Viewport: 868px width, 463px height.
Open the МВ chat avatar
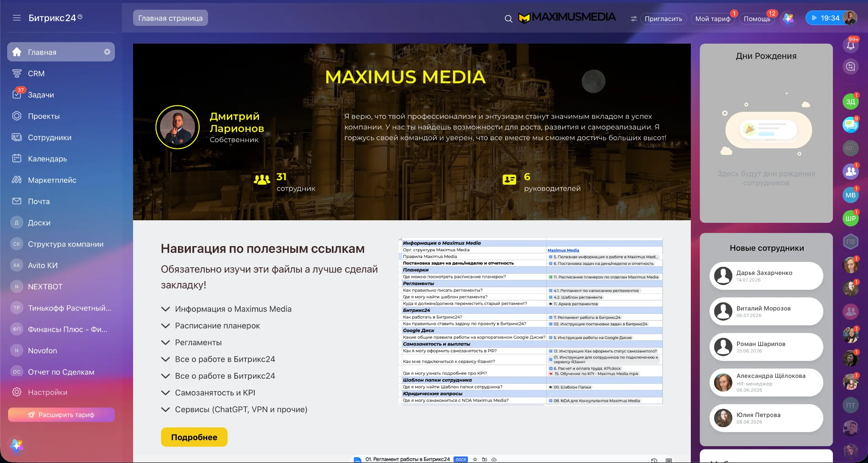851,195
